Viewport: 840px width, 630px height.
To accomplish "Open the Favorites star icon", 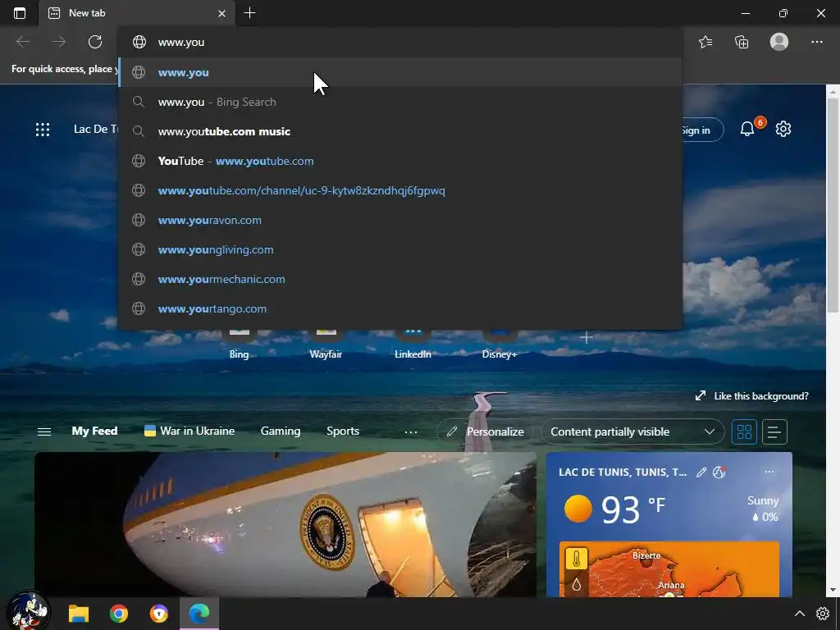I will [705, 42].
